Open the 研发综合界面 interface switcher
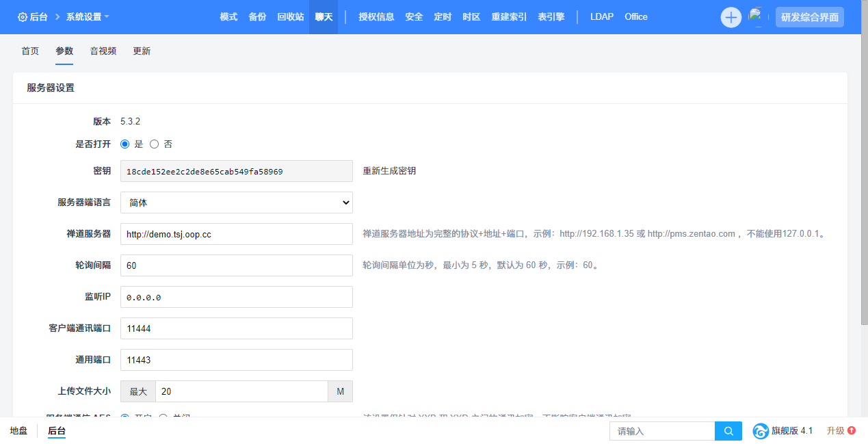Viewport: 868px width, 444px height. [x=809, y=17]
